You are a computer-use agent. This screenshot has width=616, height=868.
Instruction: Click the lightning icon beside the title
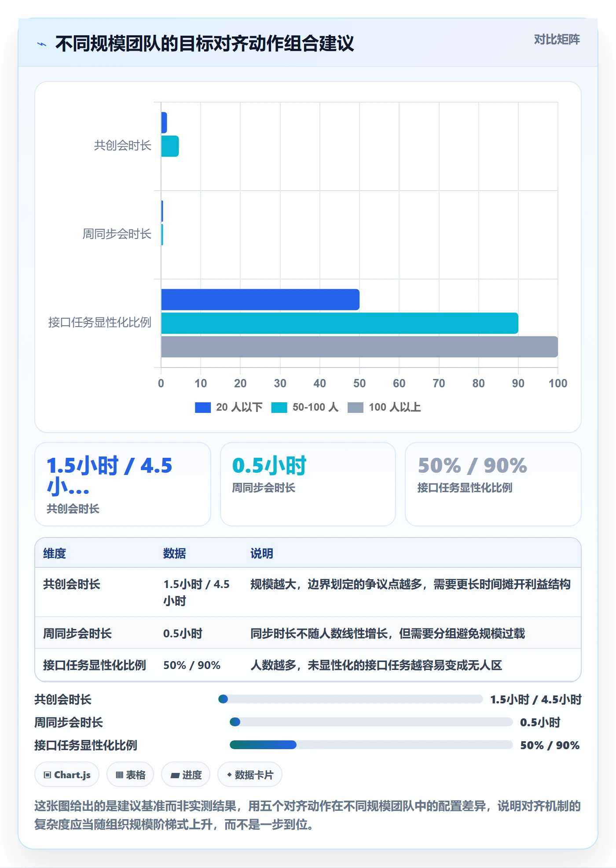[x=42, y=44]
